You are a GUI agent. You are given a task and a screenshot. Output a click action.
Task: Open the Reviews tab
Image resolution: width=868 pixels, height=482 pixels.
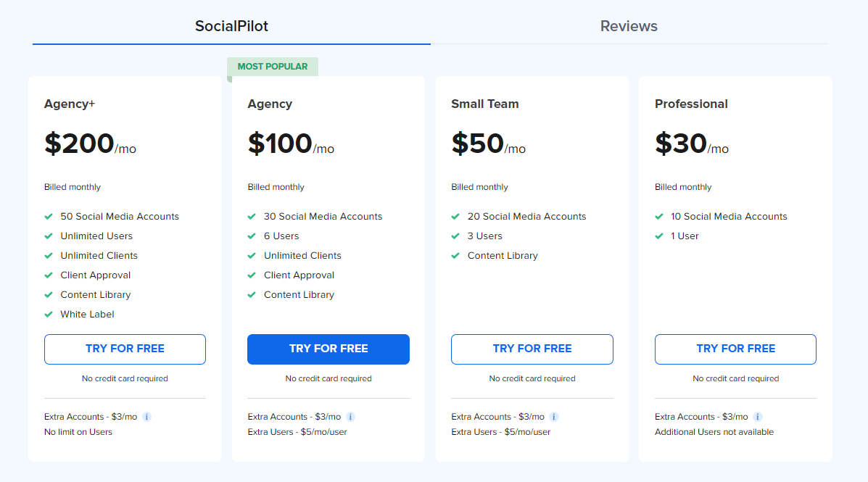click(x=629, y=26)
